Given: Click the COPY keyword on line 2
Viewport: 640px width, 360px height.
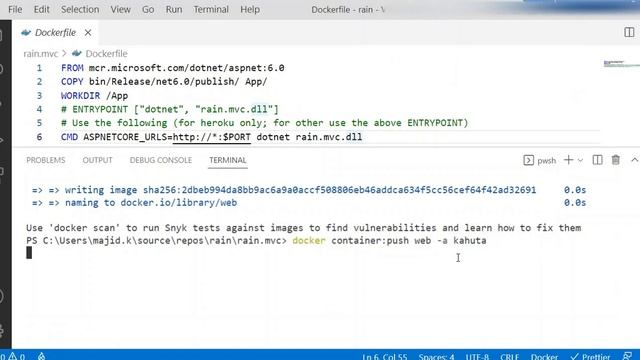Looking at the screenshot, I should pyautogui.click(x=72, y=82).
